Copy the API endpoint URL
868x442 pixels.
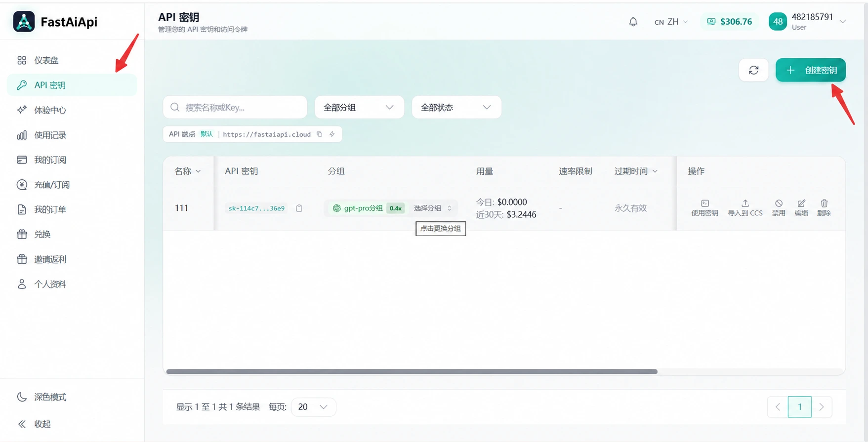point(320,134)
